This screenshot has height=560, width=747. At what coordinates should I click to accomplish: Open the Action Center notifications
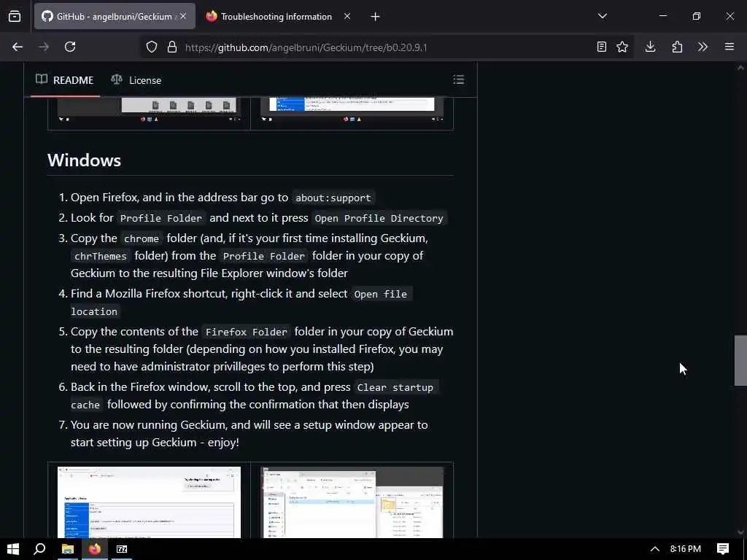723,549
